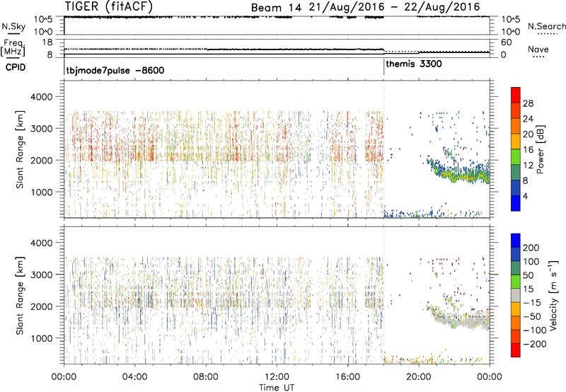
Task: Click the 60 Nave axis tick label
Action: [506, 42]
